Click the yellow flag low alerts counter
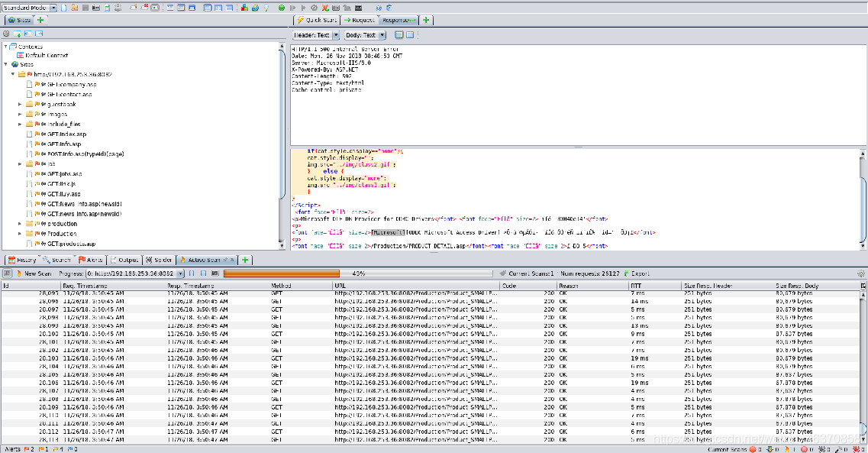 [x=57, y=449]
